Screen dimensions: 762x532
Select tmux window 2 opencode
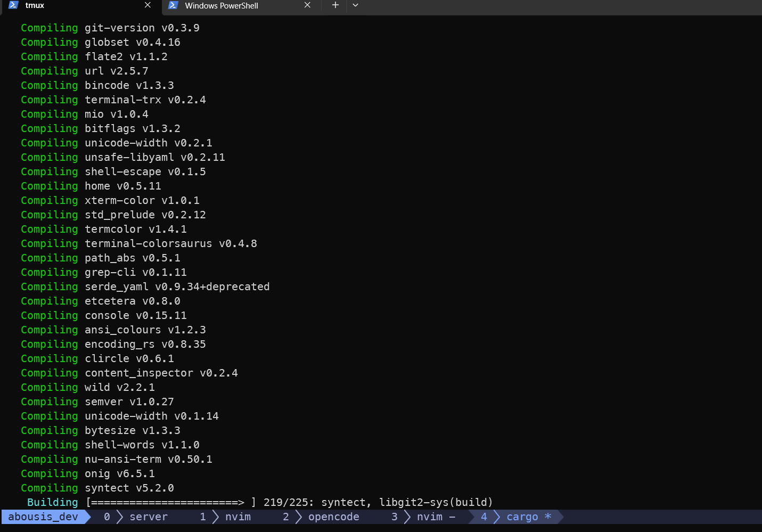pos(333,517)
